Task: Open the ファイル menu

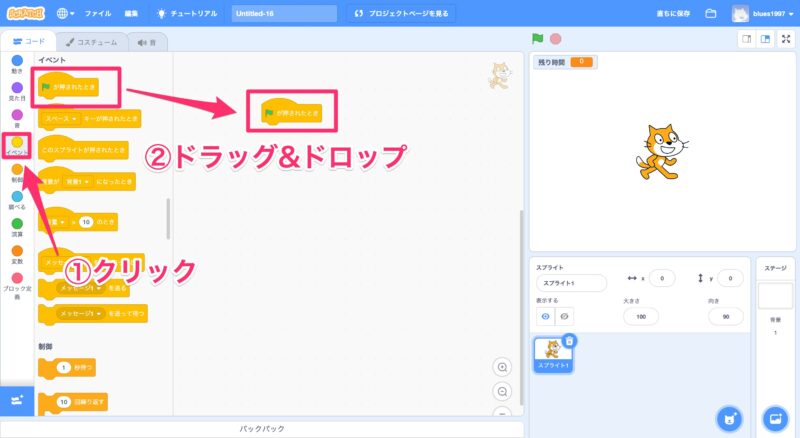Action: point(98,14)
